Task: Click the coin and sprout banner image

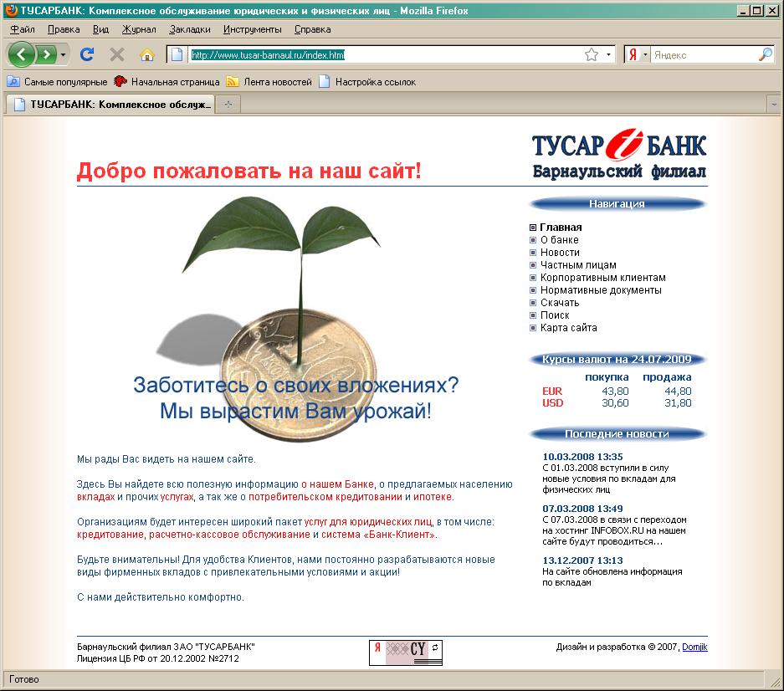Action: click(x=295, y=318)
